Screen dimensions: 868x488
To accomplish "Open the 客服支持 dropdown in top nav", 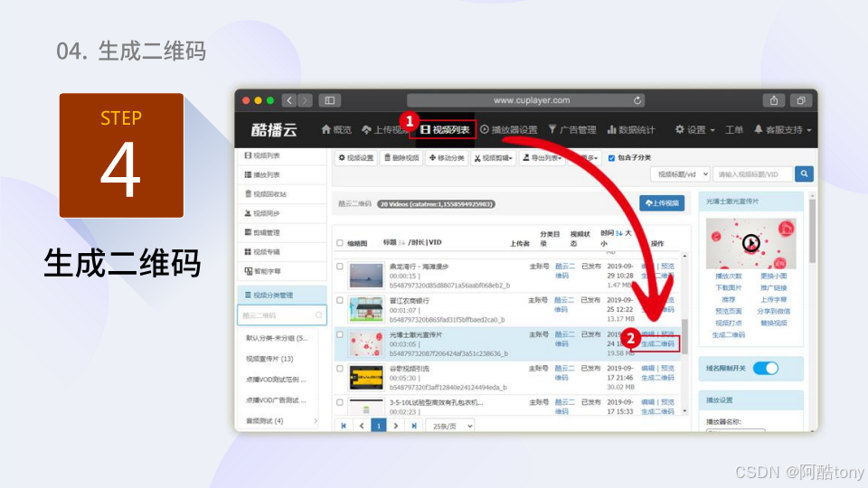I will coord(783,129).
